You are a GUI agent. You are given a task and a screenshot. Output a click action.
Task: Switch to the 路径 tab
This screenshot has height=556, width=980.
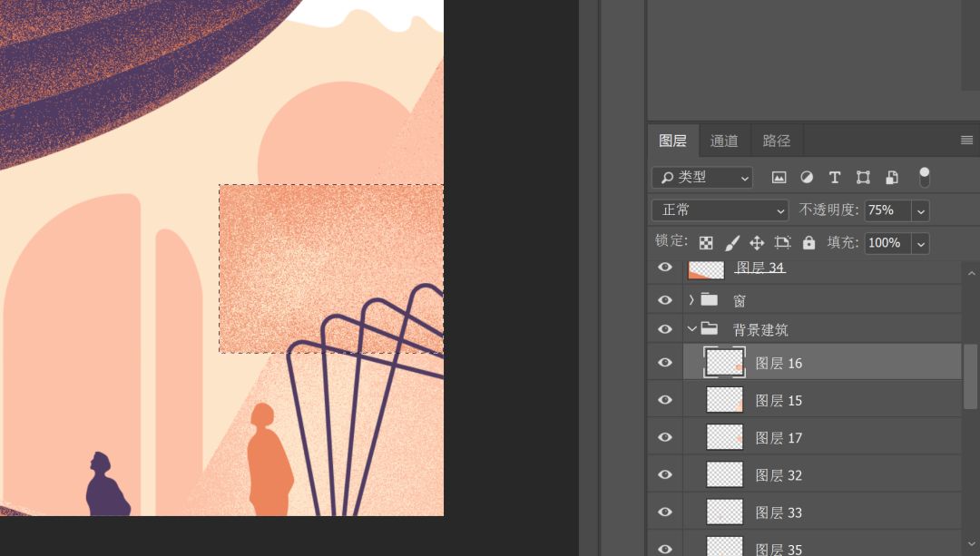[x=776, y=141]
